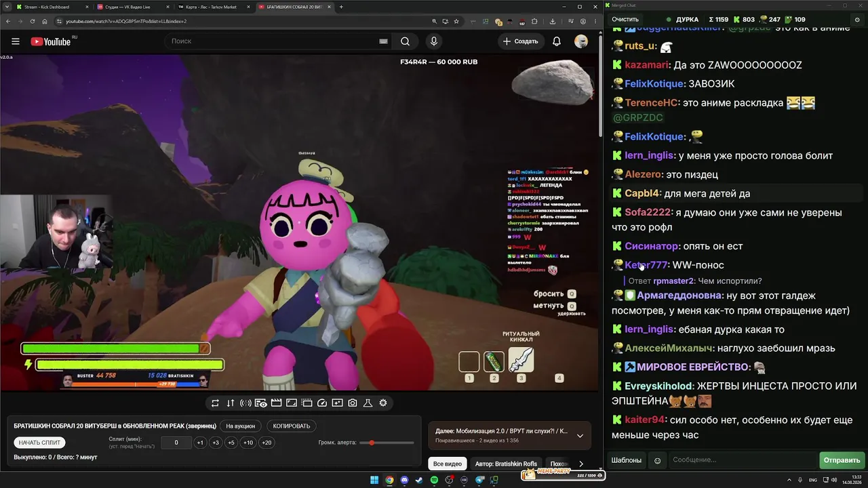
Task: Open the on-screen keyboard in search box
Action: coord(383,41)
